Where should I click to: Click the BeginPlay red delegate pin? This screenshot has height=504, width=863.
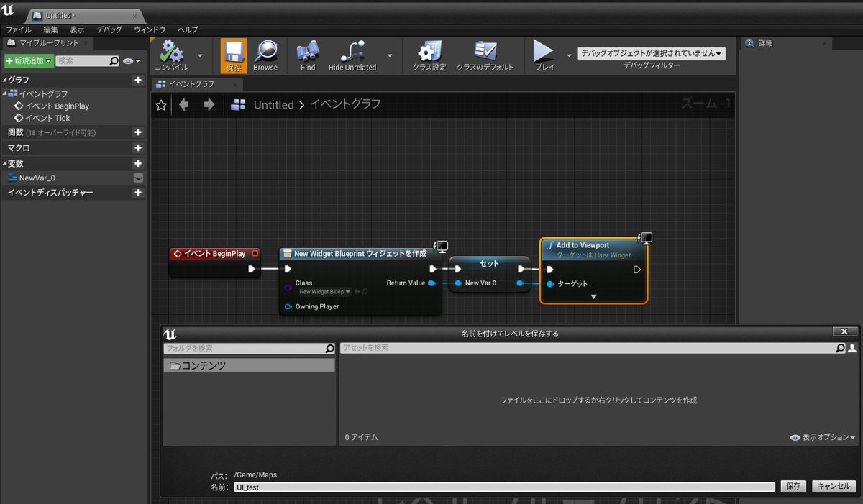click(x=255, y=254)
